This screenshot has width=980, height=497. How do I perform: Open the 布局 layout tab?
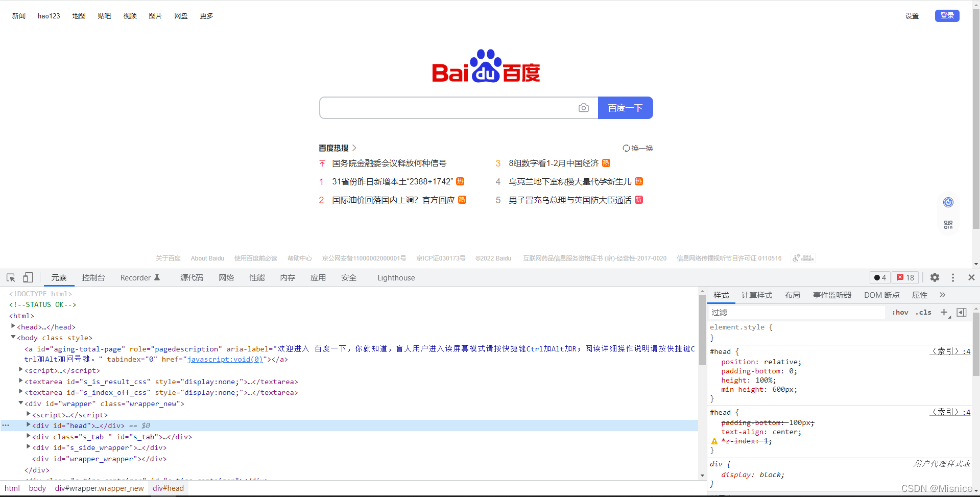(793, 295)
